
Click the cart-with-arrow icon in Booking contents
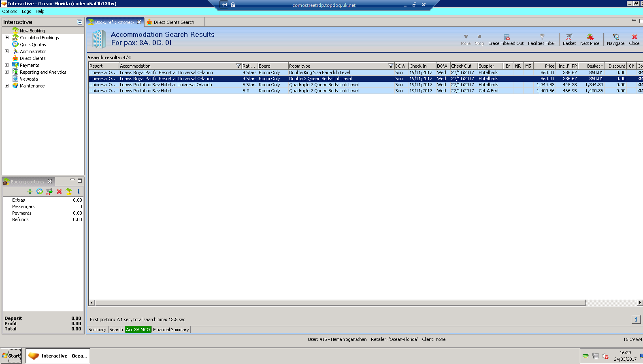click(49, 192)
